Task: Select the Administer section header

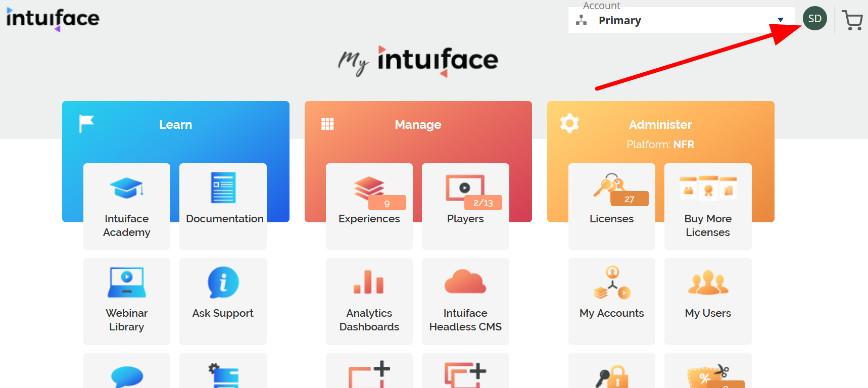Action: pyautogui.click(x=660, y=125)
